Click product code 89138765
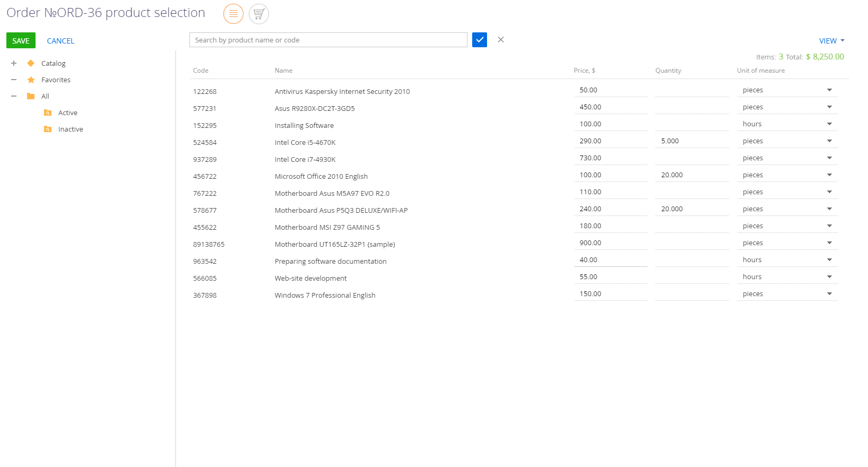Screen dimensions: 868x467 (209, 244)
